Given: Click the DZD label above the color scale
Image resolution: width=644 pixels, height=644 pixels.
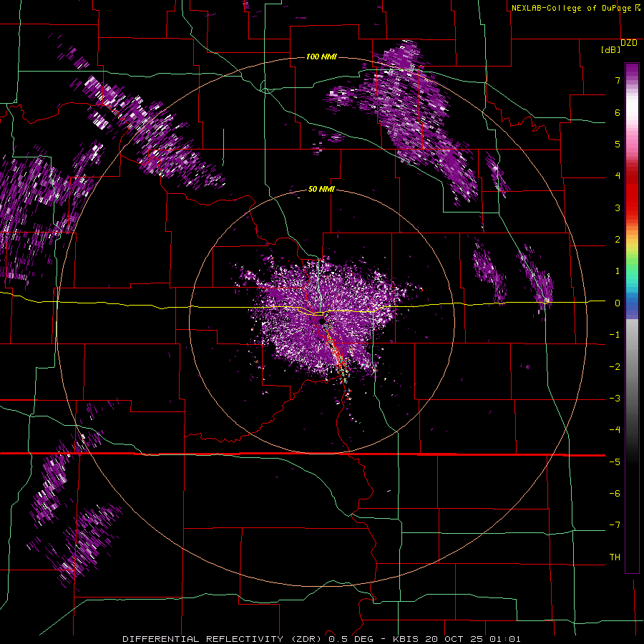Looking at the screenshot, I should pos(629,43).
